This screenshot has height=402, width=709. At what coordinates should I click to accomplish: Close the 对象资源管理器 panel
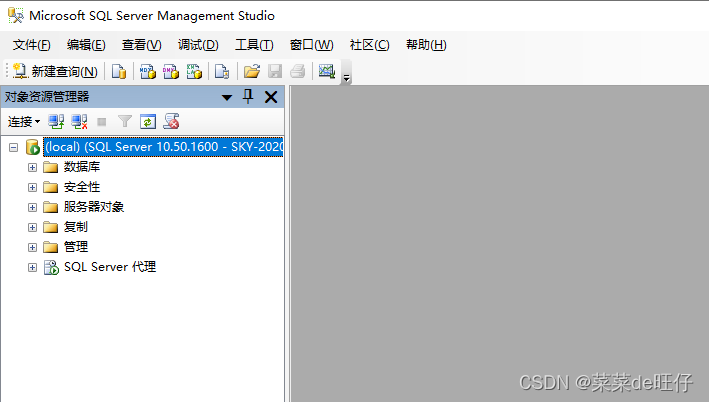tap(271, 97)
